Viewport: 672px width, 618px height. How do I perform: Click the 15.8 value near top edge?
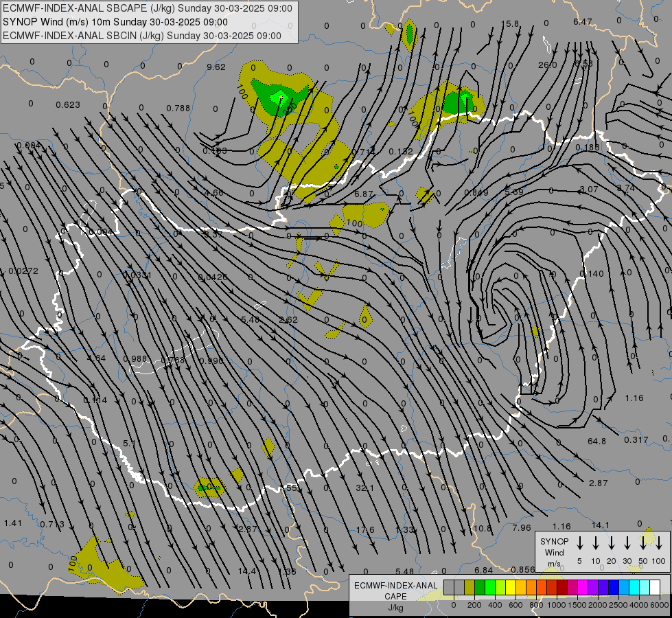pyautogui.click(x=510, y=24)
